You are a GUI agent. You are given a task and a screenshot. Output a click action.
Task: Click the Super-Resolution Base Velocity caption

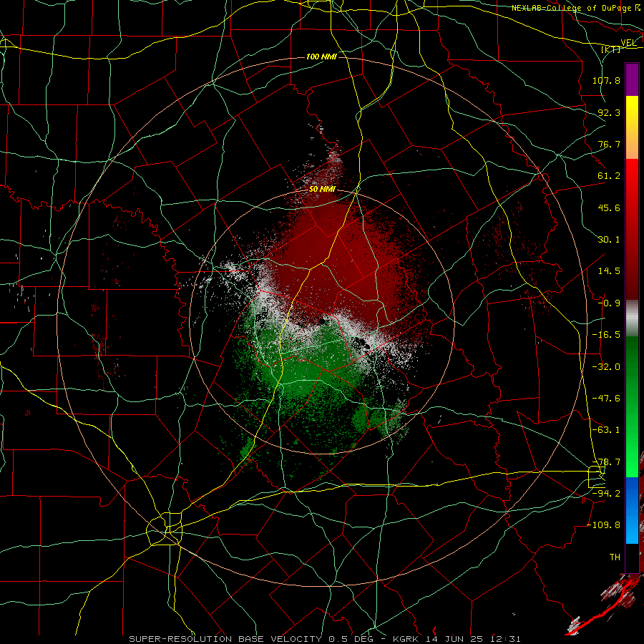[x=324, y=639]
